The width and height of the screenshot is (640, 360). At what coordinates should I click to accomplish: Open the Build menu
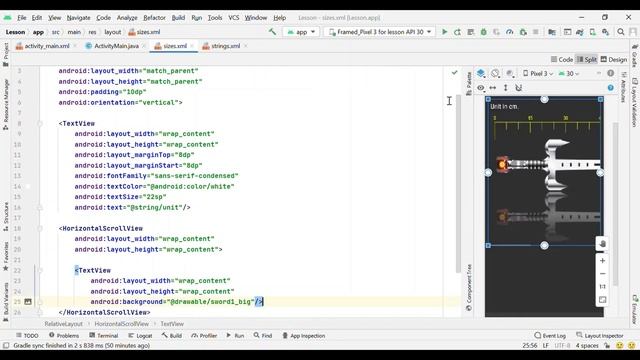tap(178, 18)
